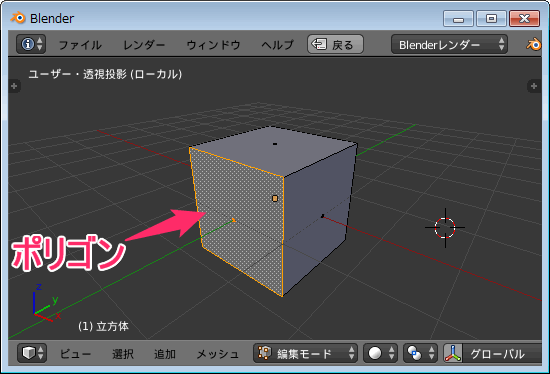Click the Blender icon in title bar
The image size is (550, 374).
(x=18, y=18)
